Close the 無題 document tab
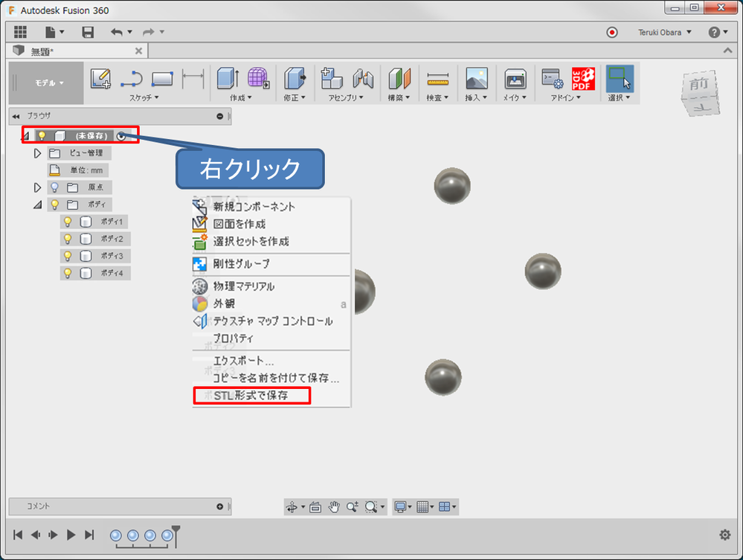This screenshot has width=743, height=560. pos(138,51)
